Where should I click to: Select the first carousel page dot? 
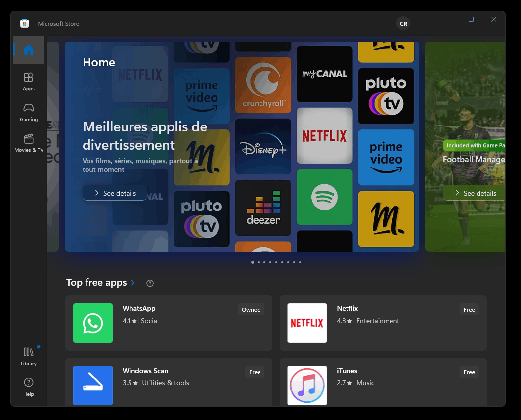[253, 262]
